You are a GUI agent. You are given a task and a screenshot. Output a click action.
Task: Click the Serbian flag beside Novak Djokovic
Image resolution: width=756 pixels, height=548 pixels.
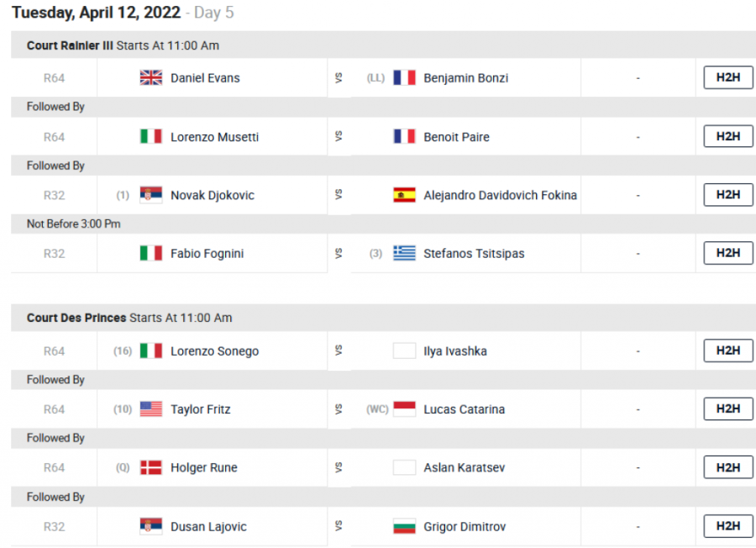[150, 195]
